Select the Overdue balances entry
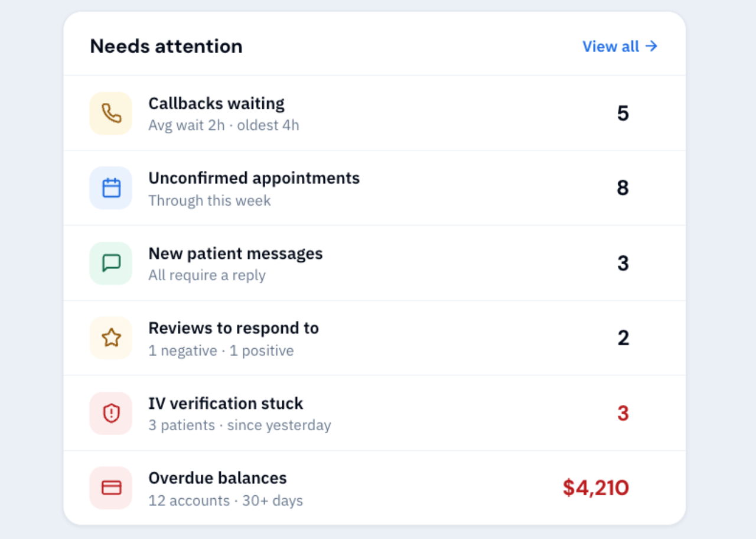Image resolution: width=756 pixels, height=539 pixels. [374, 488]
